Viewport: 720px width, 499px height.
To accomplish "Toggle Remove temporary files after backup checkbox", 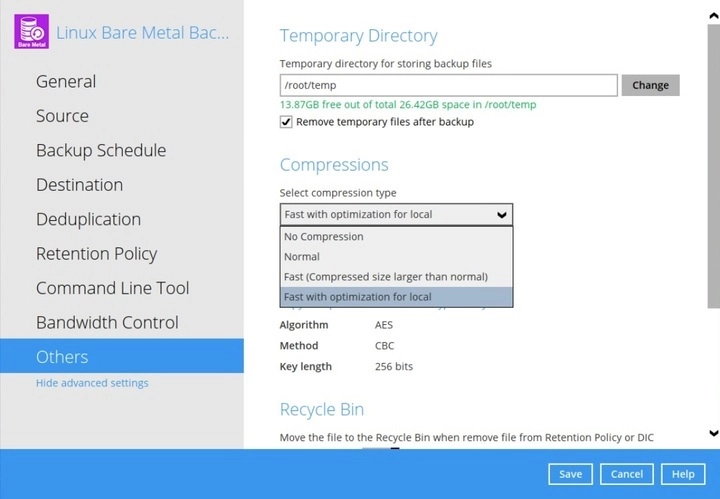I will click(287, 122).
